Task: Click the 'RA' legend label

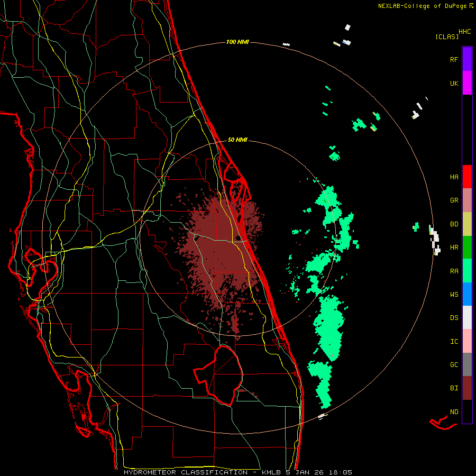Action: click(454, 271)
